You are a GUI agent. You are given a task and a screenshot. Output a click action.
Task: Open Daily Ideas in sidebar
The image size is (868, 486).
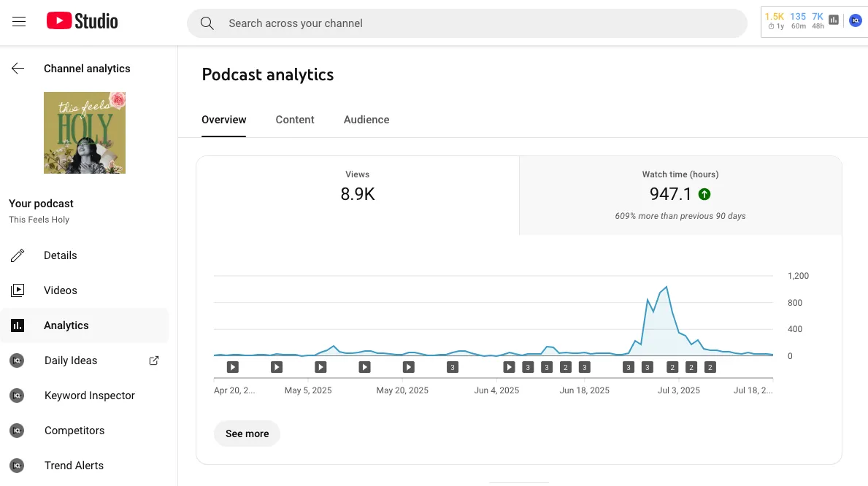tap(85, 360)
